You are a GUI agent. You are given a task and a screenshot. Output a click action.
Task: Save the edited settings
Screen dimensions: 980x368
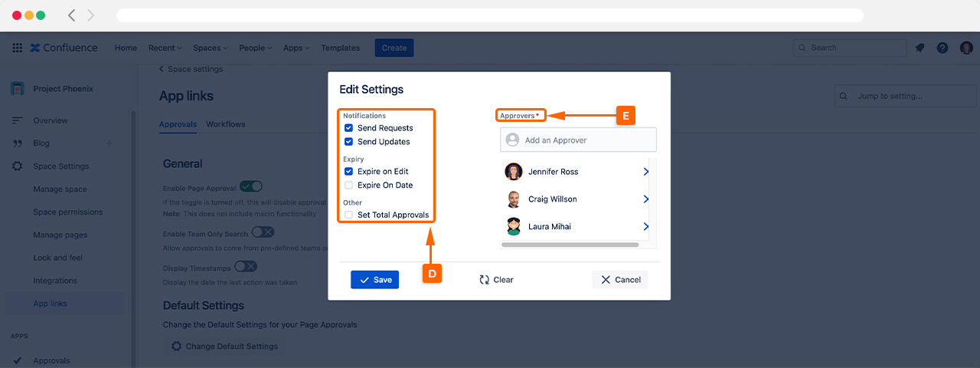[x=374, y=280]
